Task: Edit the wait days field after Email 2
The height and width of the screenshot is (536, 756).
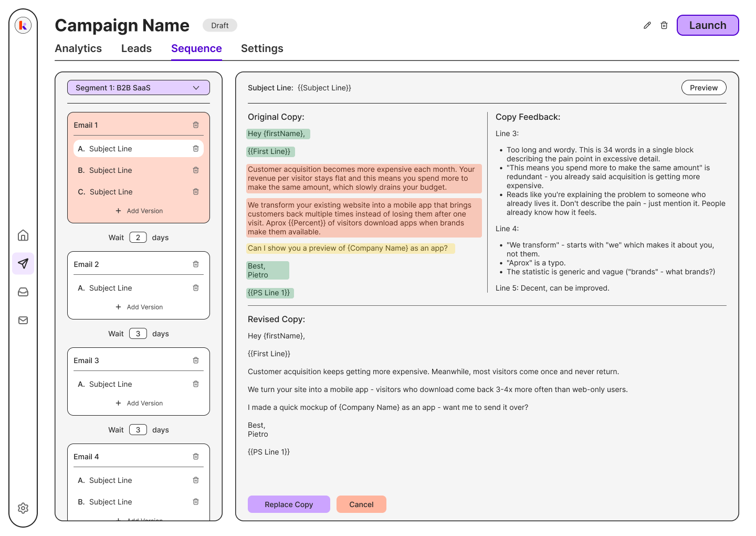Action: 138,334
